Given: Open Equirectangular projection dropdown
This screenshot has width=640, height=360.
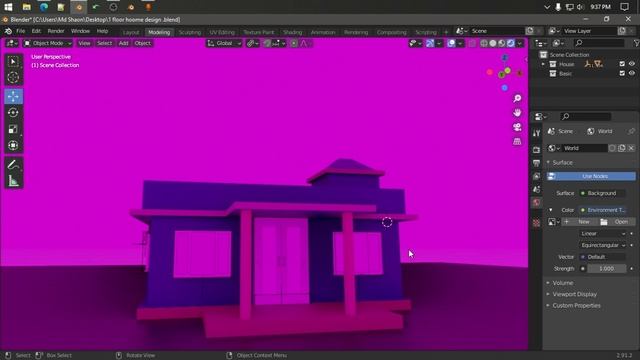Looking at the screenshot, I should pyautogui.click(x=603, y=245).
